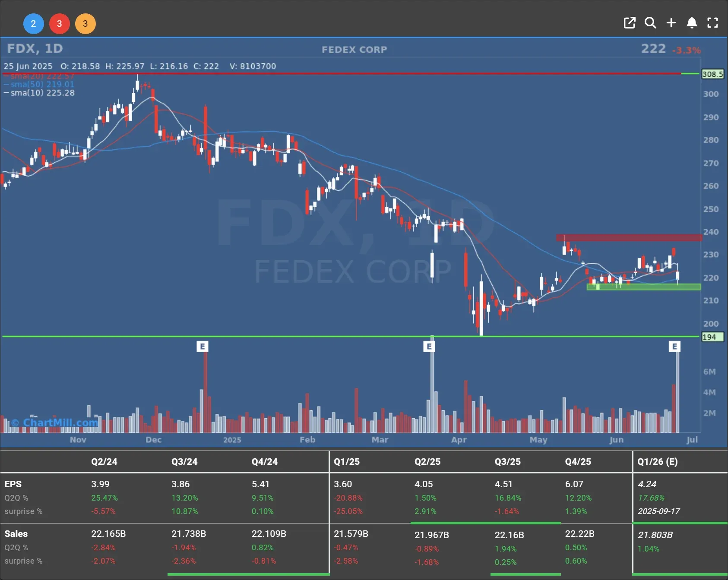The height and width of the screenshot is (580, 728).
Task: Click EPS Q2Q 25.47% value
Action: (x=104, y=498)
